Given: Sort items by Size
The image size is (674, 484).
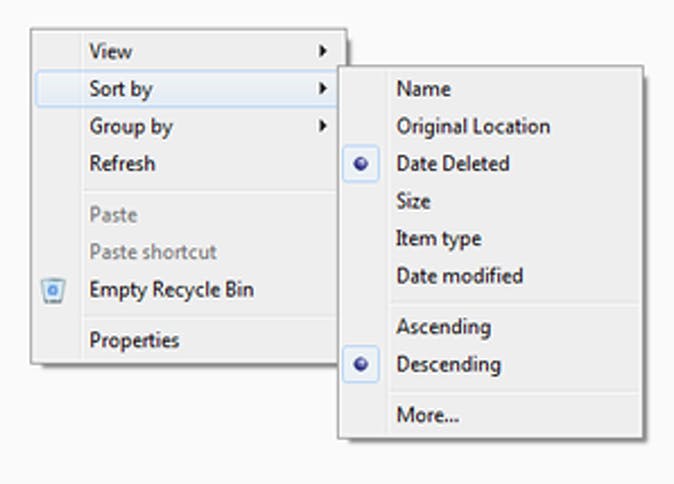Looking at the screenshot, I should [413, 201].
